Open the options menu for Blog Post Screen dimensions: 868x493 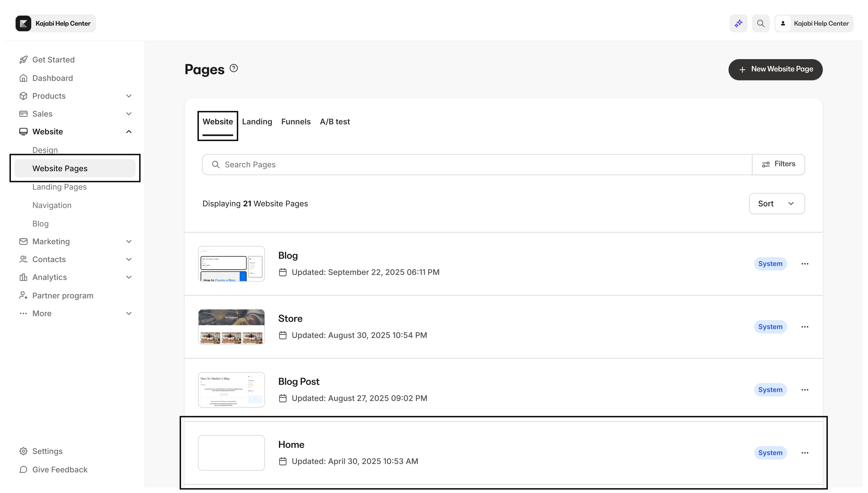(x=805, y=390)
